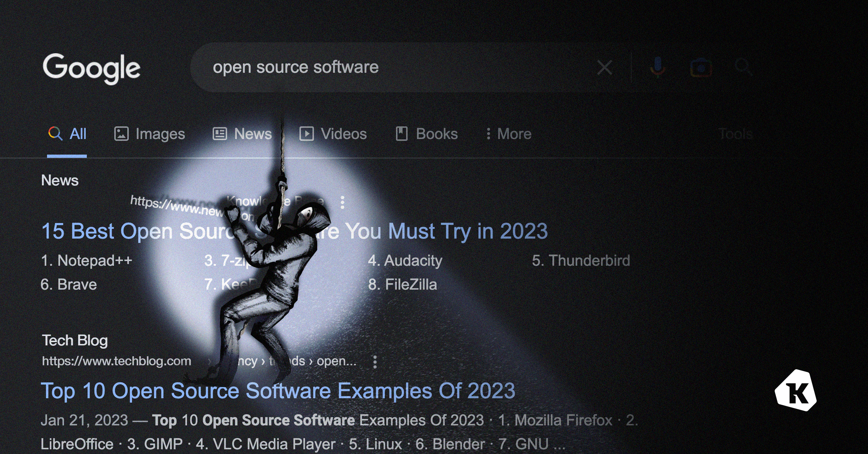868x454 pixels.
Task: Open image search with camera icon
Action: coord(701,67)
